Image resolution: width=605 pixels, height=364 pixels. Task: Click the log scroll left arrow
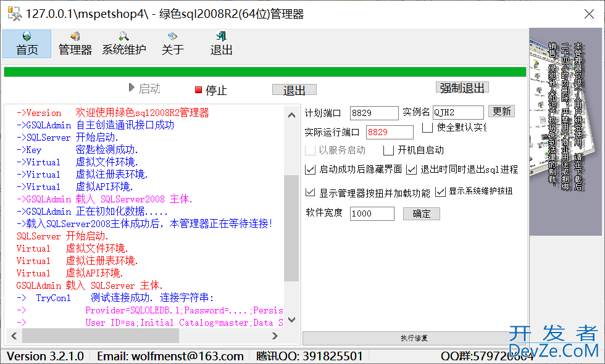[14, 336]
